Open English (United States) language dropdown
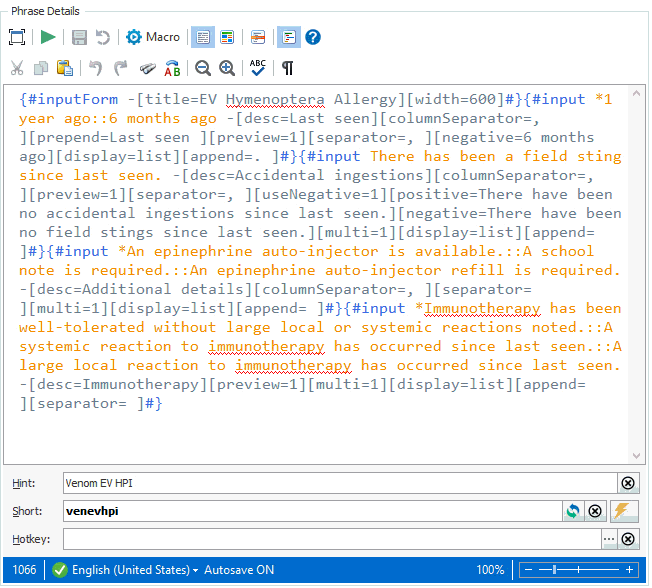Screen dimensions: 652x588 [135, 571]
